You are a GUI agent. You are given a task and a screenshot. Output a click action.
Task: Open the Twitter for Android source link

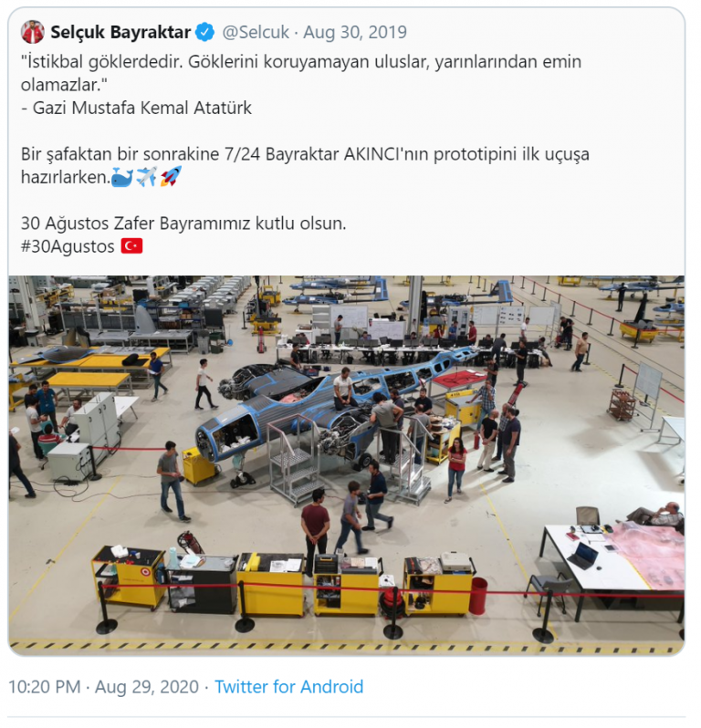pos(289,687)
